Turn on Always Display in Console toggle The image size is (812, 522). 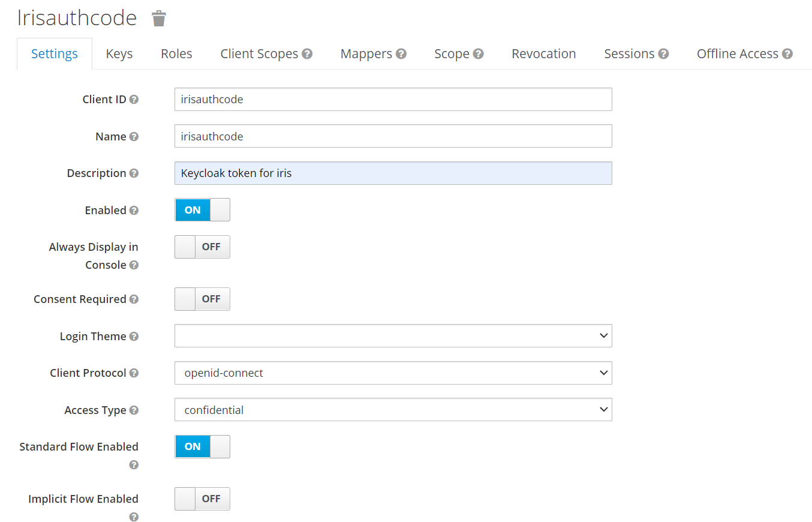click(202, 247)
